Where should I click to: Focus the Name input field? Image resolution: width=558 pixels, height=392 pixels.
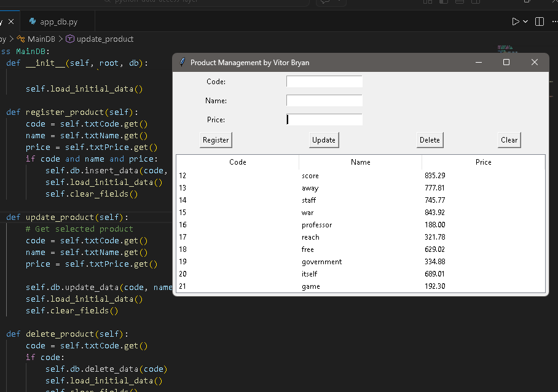tap(324, 100)
